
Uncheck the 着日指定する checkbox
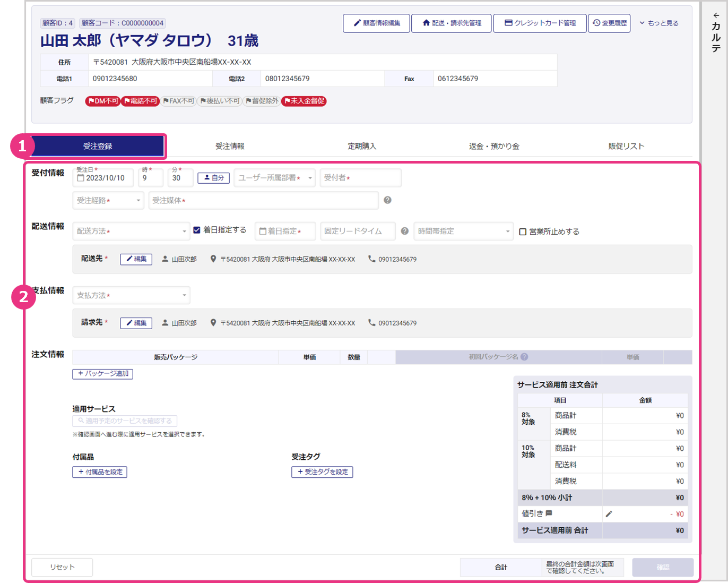point(197,230)
